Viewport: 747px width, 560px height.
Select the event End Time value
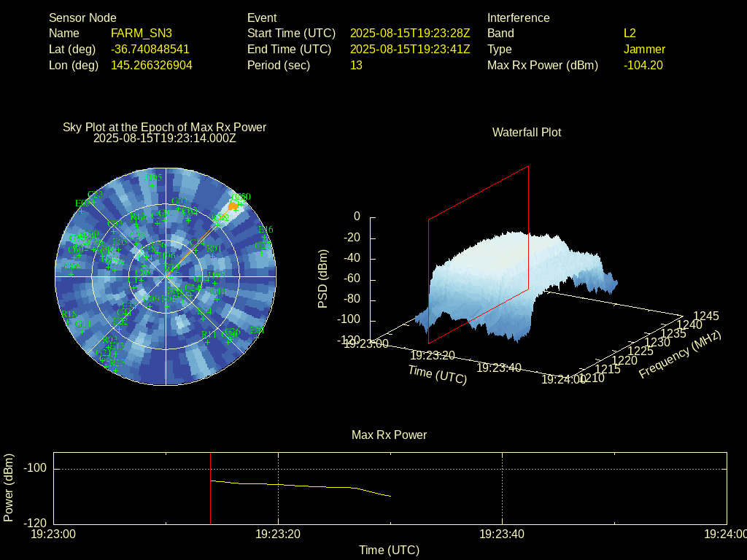[410, 49]
